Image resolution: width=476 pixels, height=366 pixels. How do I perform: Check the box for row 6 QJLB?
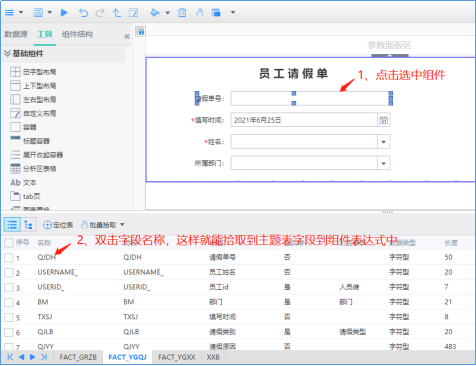pyautogui.click(x=9, y=332)
